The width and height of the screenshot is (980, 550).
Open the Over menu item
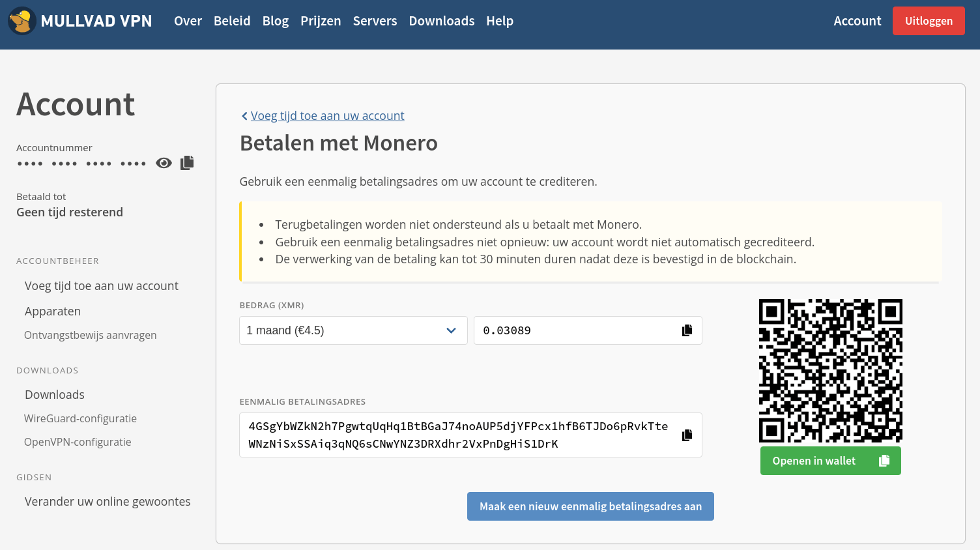(188, 21)
